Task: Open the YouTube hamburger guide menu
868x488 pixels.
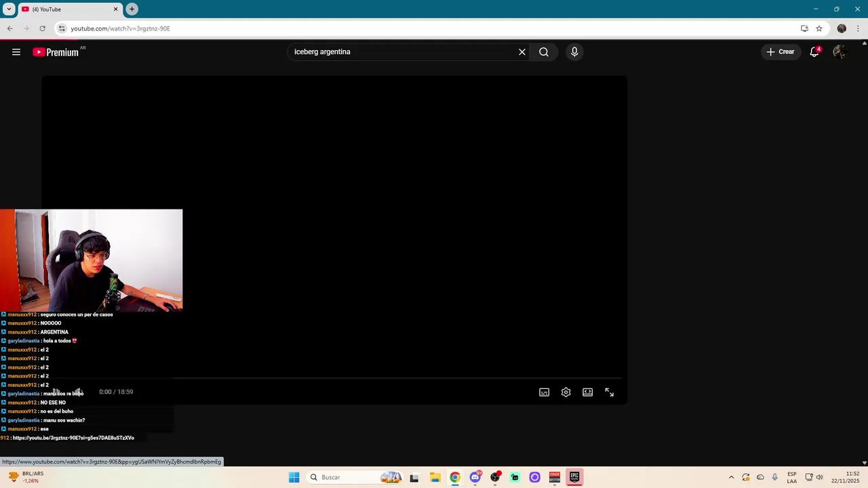Action: click(16, 52)
